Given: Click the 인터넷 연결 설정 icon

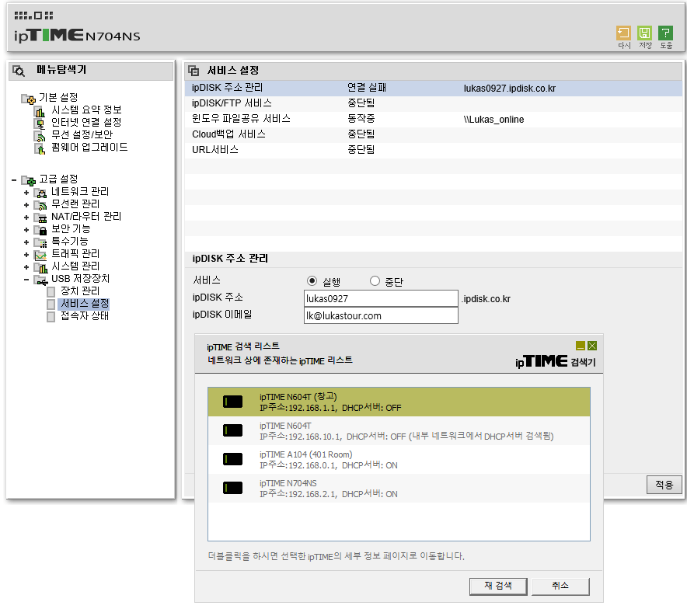Looking at the screenshot, I should click(40, 124).
